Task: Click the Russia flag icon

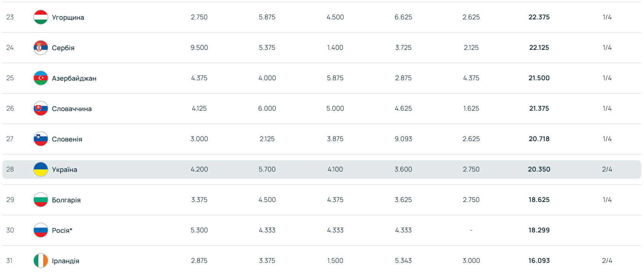Action: (41, 230)
